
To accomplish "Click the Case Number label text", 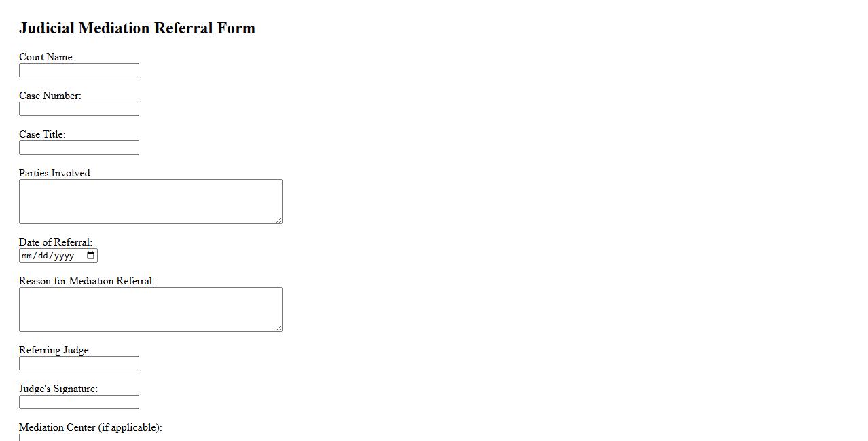I will [x=50, y=96].
